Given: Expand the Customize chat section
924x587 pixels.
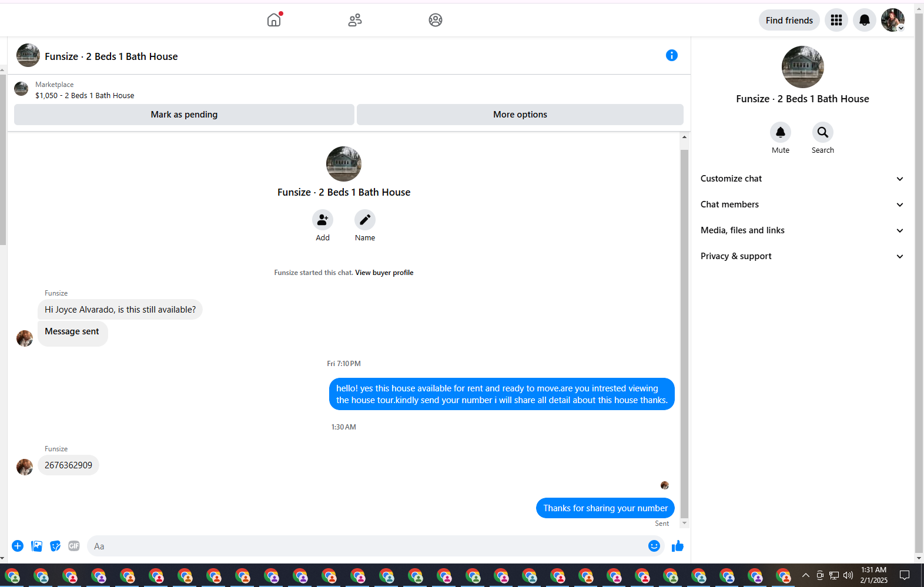Looking at the screenshot, I should click(x=802, y=179).
